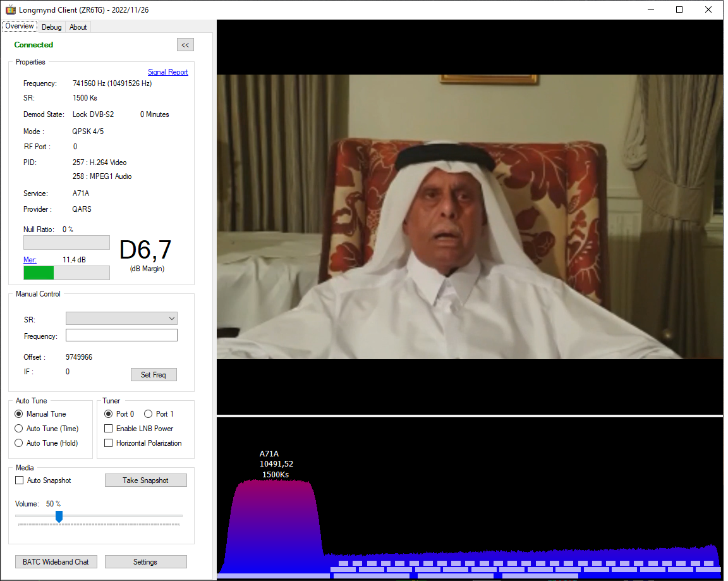Collapse the side panel with << button
This screenshot has width=728, height=581.
tap(185, 45)
